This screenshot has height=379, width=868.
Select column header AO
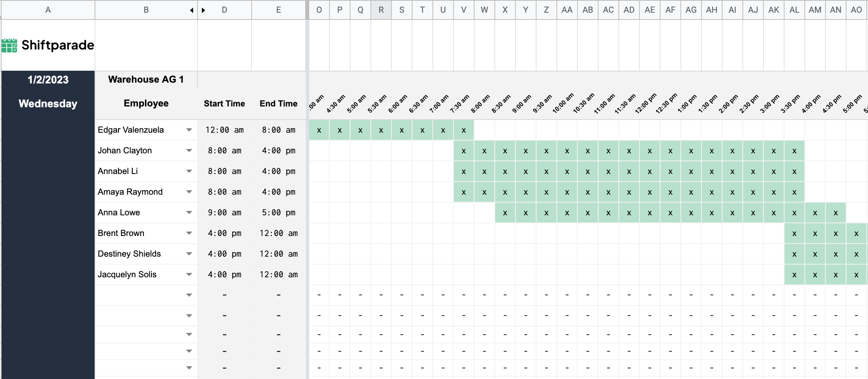[856, 10]
